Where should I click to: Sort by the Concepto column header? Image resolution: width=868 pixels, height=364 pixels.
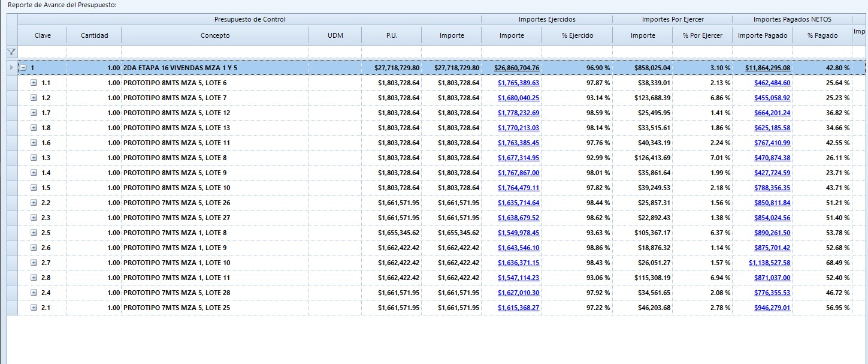pyautogui.click(x=215, y=35)
